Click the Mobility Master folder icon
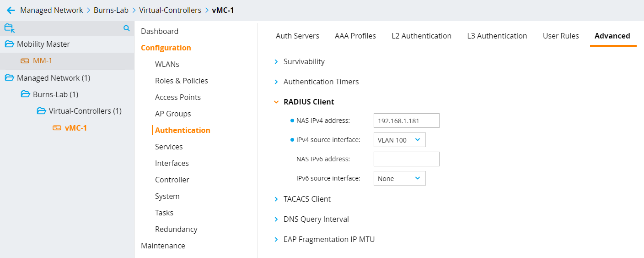 [9, 44]
